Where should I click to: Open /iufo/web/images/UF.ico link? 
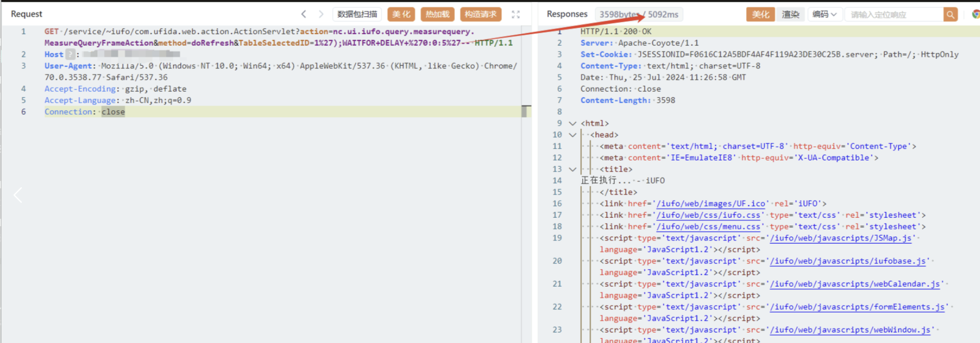(x=711, y=204)
